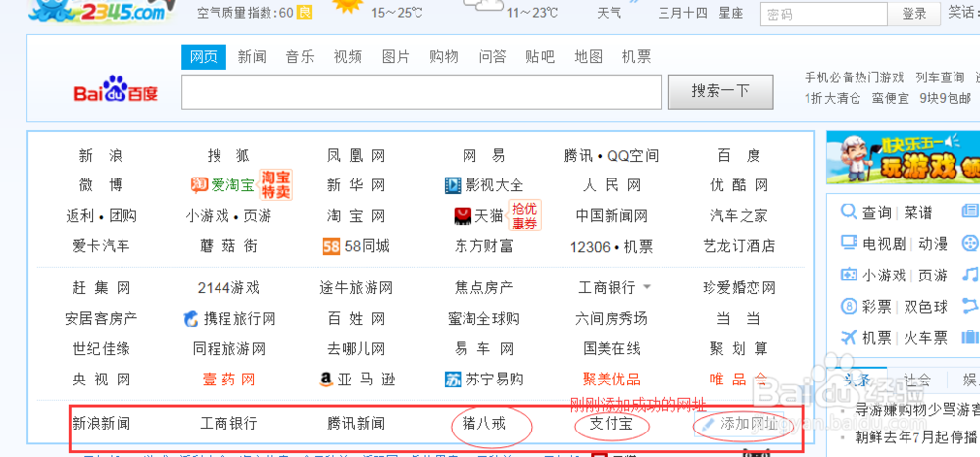Click the 58同城 orange icon

(x=332, y=246)
